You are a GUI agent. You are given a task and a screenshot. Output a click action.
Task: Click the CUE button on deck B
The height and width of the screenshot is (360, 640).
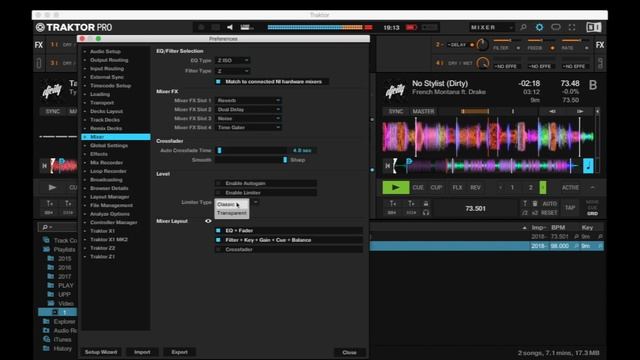tap(418, 187)
